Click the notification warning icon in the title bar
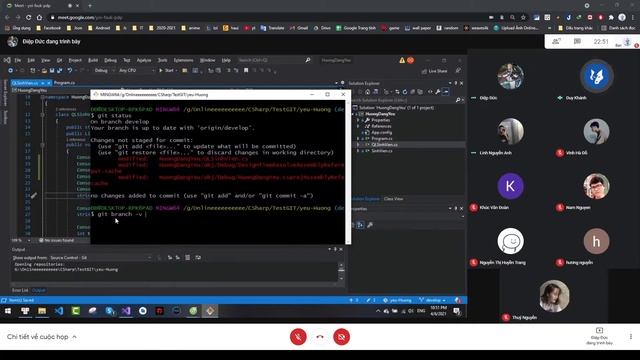 [402, 60]
